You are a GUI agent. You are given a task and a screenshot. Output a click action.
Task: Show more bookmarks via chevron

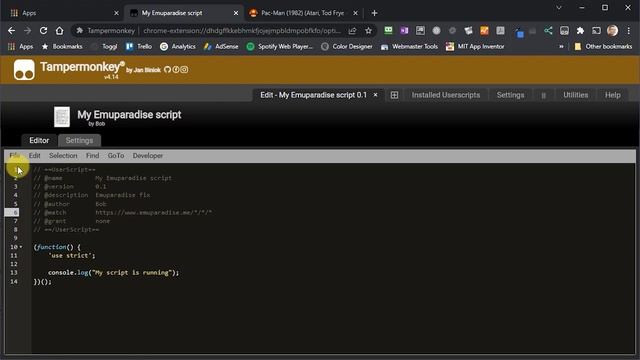coord(561,47)
